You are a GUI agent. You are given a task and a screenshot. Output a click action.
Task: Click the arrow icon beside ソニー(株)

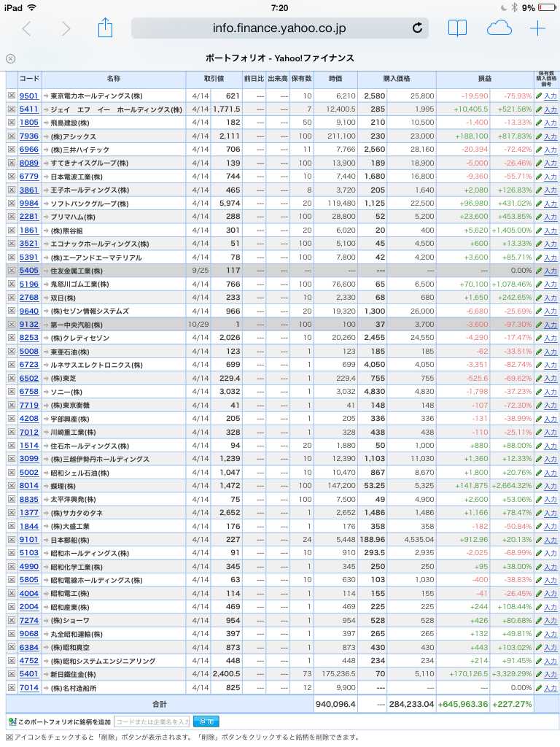point(46,392)
